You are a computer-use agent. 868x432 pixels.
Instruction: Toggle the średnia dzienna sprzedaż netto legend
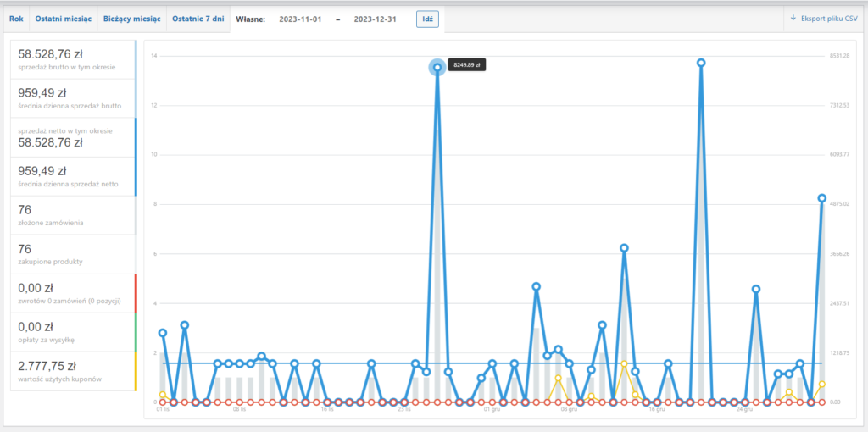(73, 175)
